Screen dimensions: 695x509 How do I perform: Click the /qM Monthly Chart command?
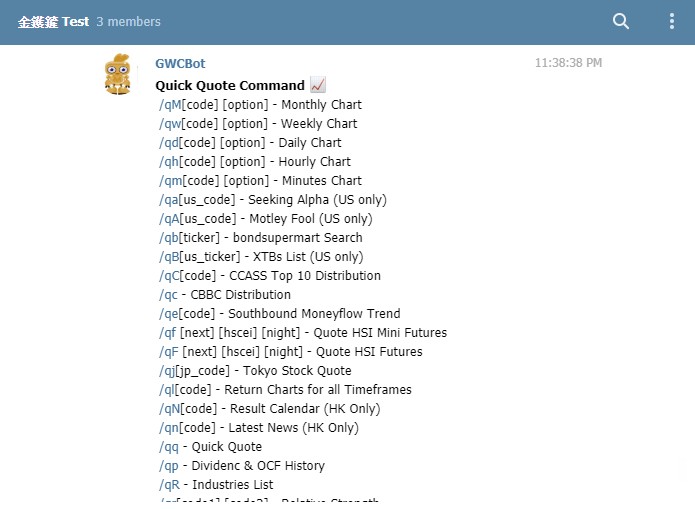point(170,105)
